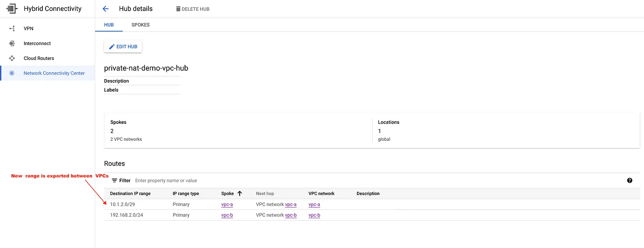
Task: Click the private-nat-demo-vpc-hub hub name
Action: [146, 68]
